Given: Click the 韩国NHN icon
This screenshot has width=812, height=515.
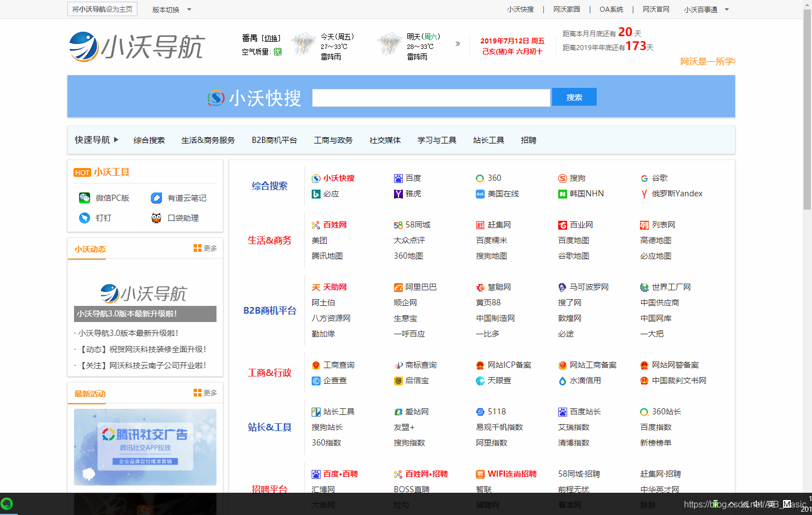Looking at the screenshot, I should [563, 194].
